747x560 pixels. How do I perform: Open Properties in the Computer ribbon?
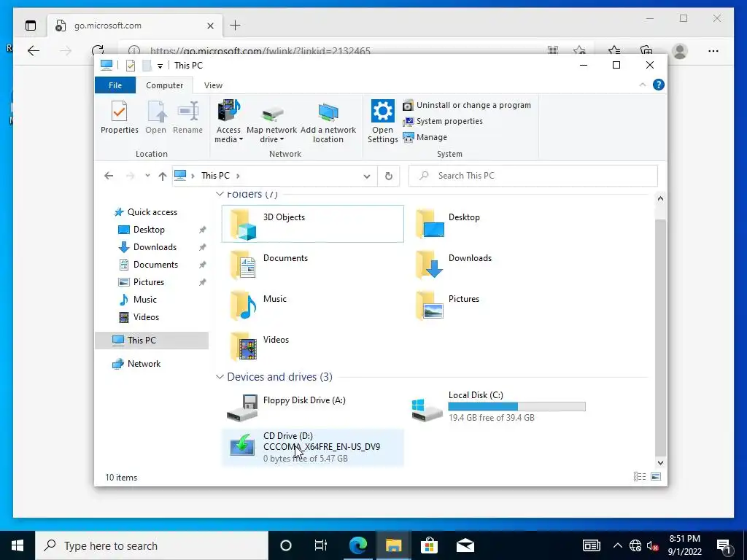pos(119,117)
